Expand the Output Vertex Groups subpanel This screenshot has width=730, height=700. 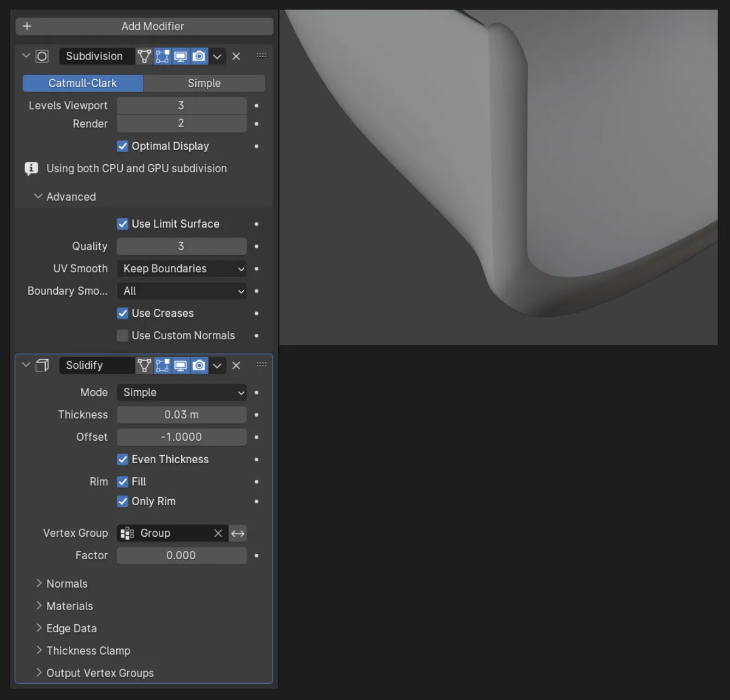point(39,673)
